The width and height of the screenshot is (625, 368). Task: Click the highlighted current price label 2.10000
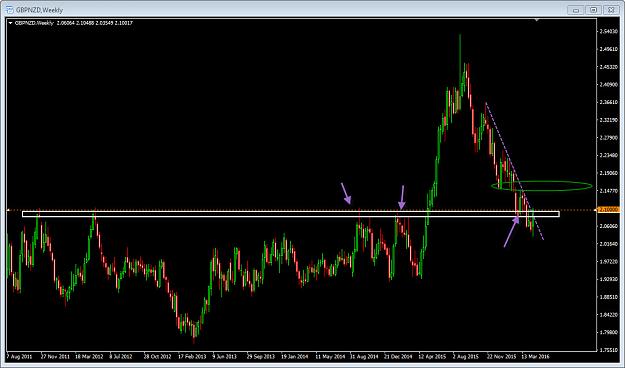pyautogui.click(x=609, y=209)
